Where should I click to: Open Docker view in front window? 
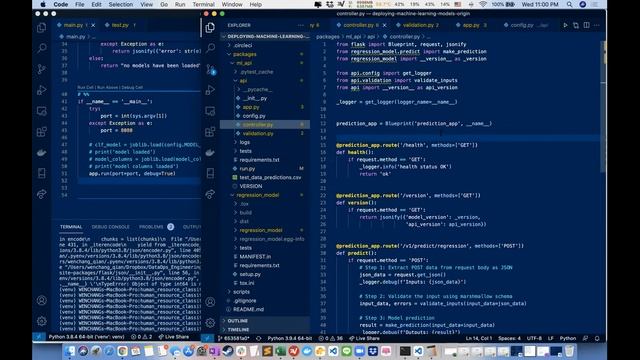210,152
